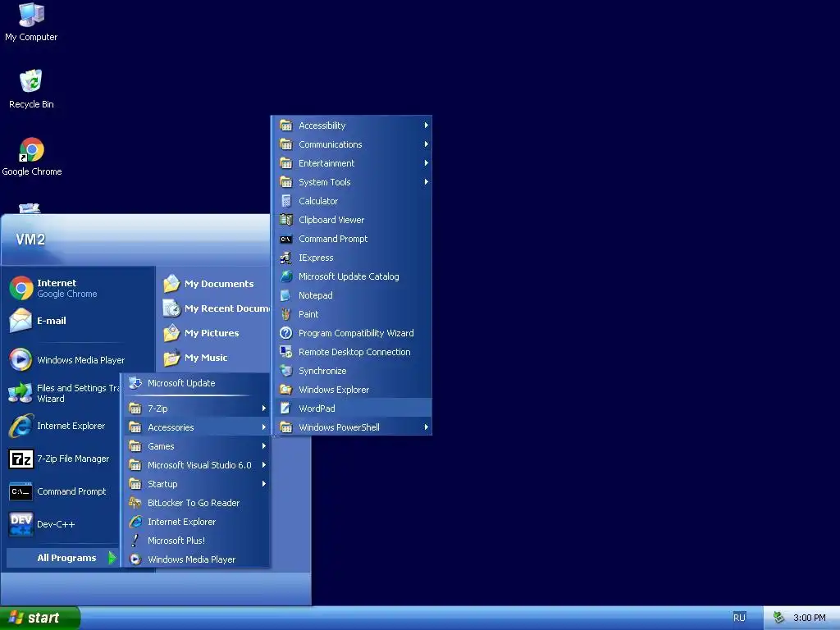Image resolution: width=840 pixels, height=630 pixels.
Task: Click the Microsoft Update icon in programs list
Action: tap(135, 383)
